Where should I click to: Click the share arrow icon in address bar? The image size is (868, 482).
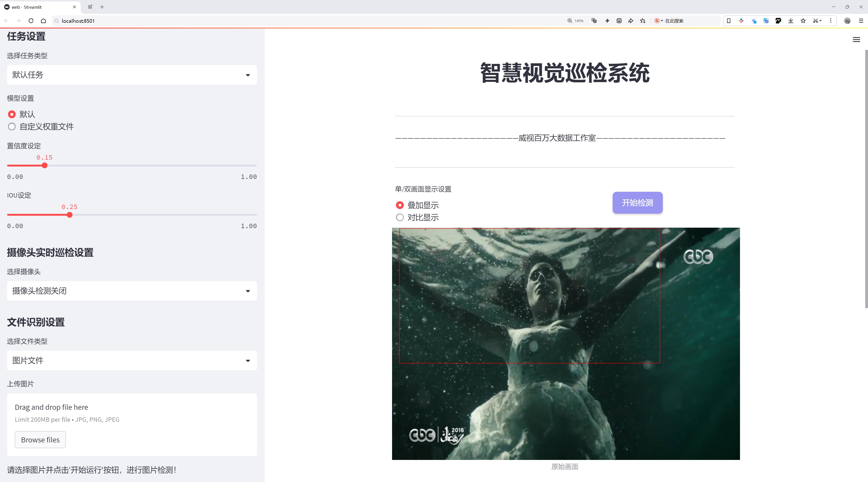(x=631, y=21)
